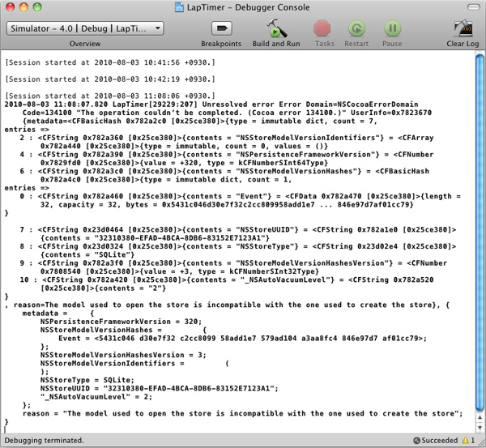Click the NSStoreType CFString entry 8

[x=237, y=247]
